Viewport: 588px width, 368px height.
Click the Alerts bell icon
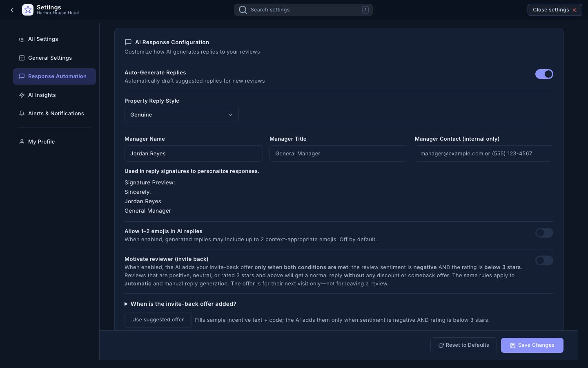[22, 114]
